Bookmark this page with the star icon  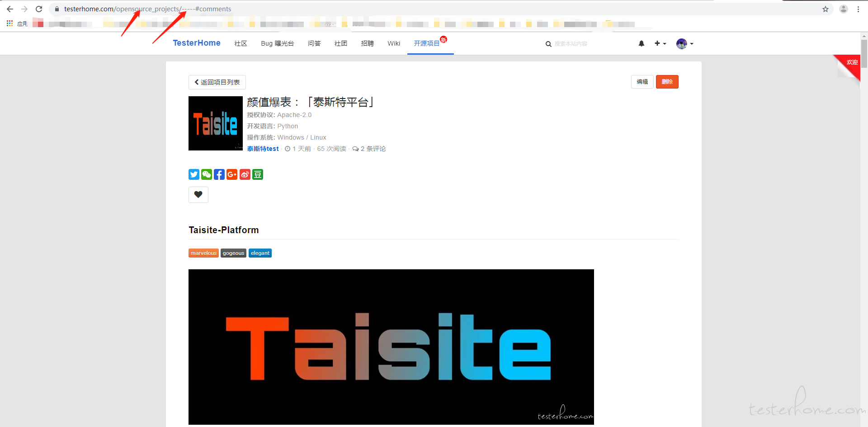pyautogui.click(x=826, y=9)
